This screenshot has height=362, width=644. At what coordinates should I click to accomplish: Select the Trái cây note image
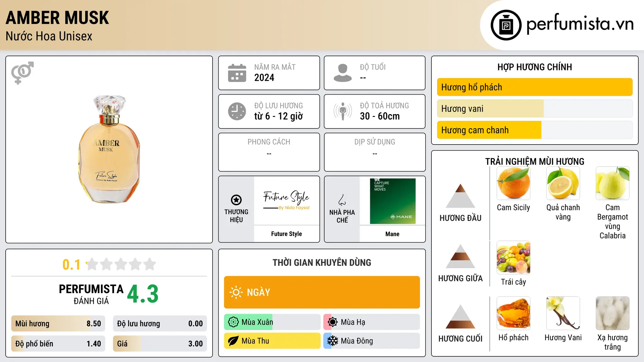coord(514,257)
